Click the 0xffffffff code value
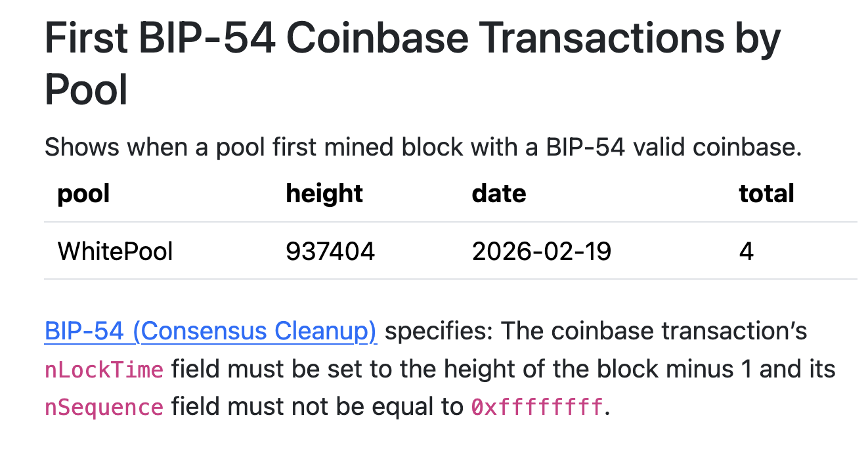Screen dimensions: 868x453 (x=536, y=408)
